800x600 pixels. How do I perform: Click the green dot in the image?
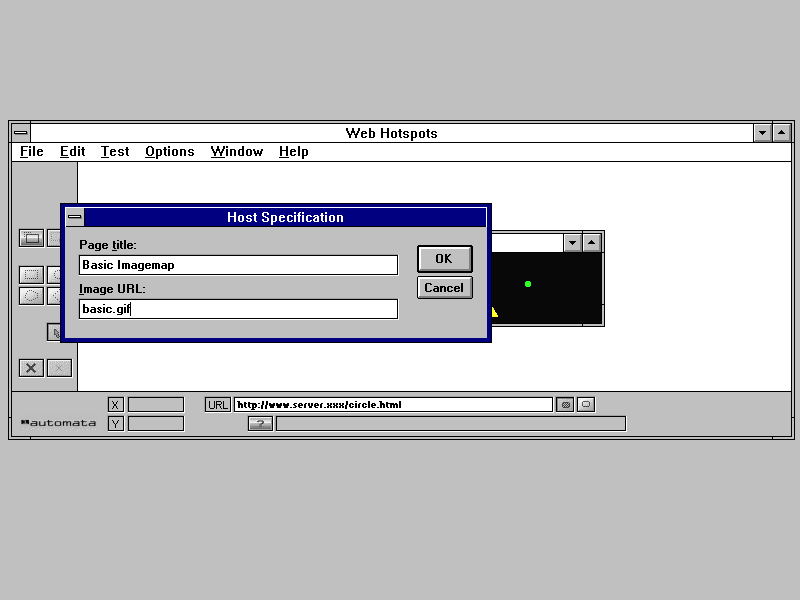pyautogui.click(x=528, y=284)
